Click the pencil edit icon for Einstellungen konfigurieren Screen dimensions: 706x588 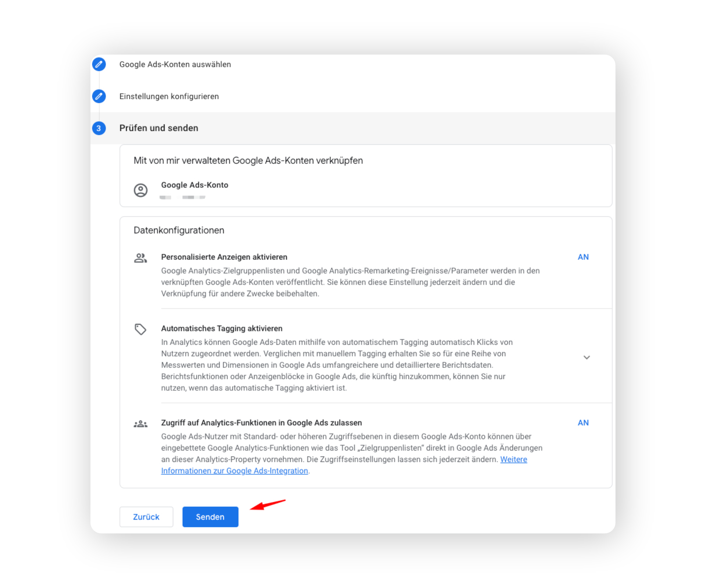99,96
